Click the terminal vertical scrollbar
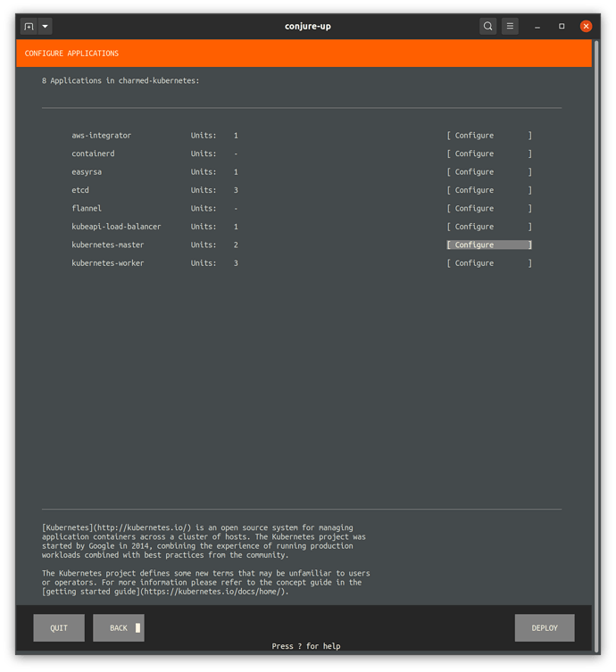Screen dimensions: 616x672 (595, 345)
